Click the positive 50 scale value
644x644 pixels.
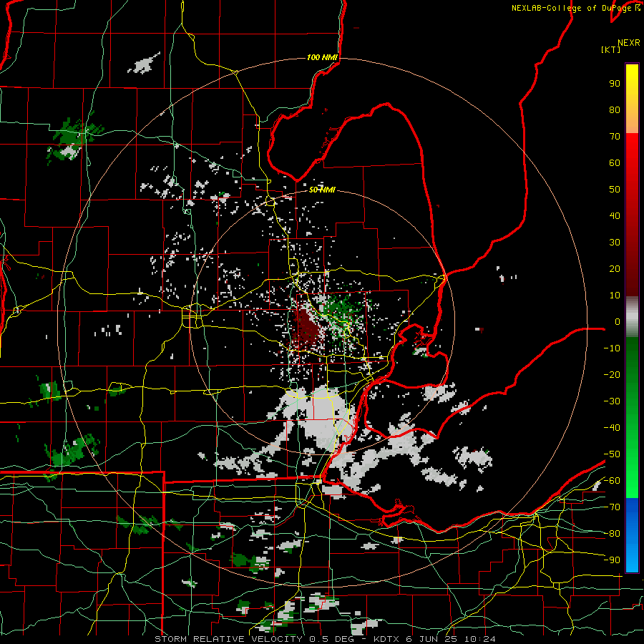pyautogui.click(x=615, y=190)
